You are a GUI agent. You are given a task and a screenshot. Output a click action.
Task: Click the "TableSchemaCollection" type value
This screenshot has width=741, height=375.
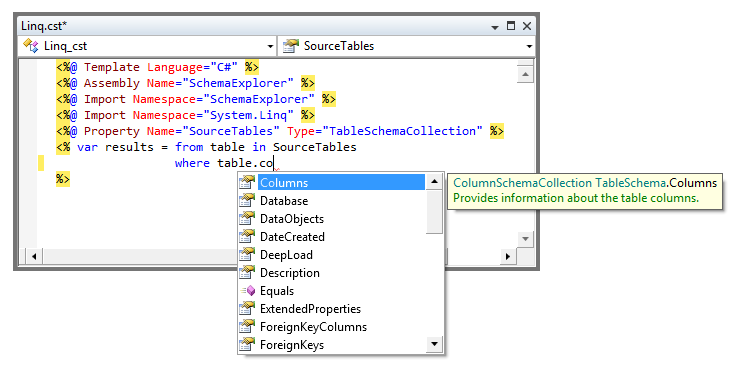point(403,131)
